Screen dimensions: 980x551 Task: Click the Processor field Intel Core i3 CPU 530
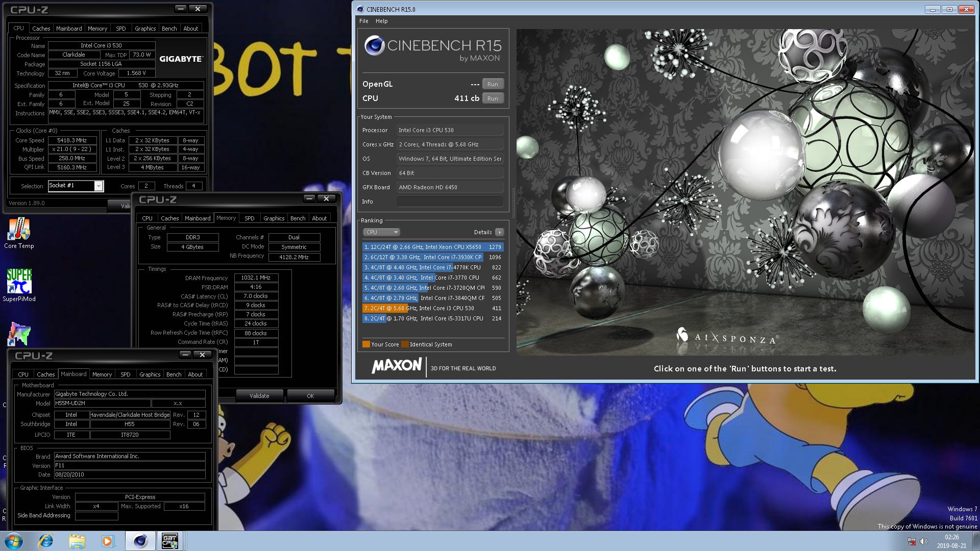click(x=450, y=130)
